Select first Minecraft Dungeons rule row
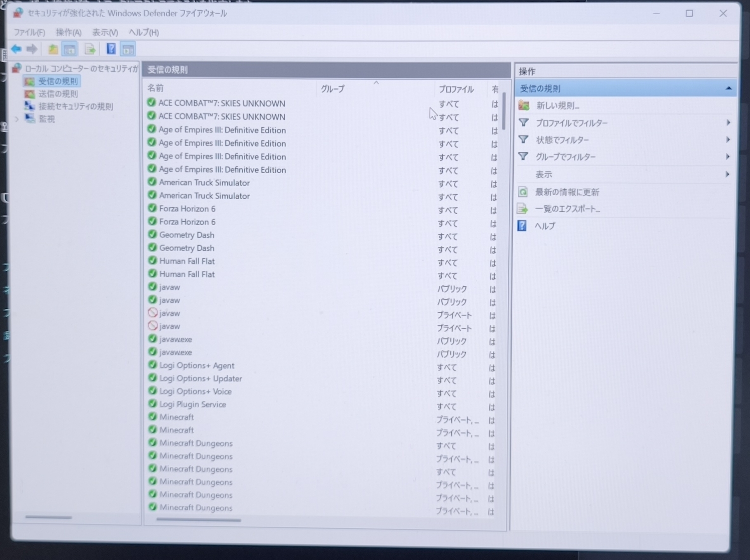The height and width of the screenshot is (560, 750). click(196, 443)
